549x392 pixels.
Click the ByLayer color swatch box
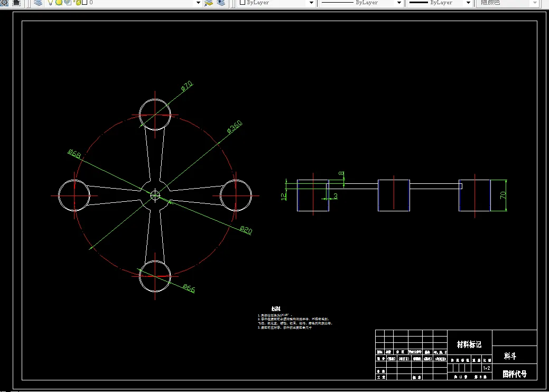(x=243, y=2)
